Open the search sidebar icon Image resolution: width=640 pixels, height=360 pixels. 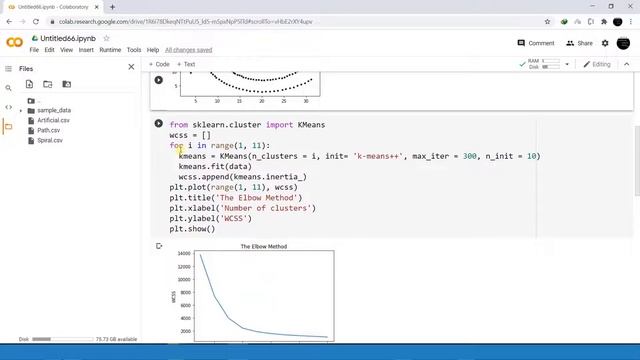(x=8, y=88)
